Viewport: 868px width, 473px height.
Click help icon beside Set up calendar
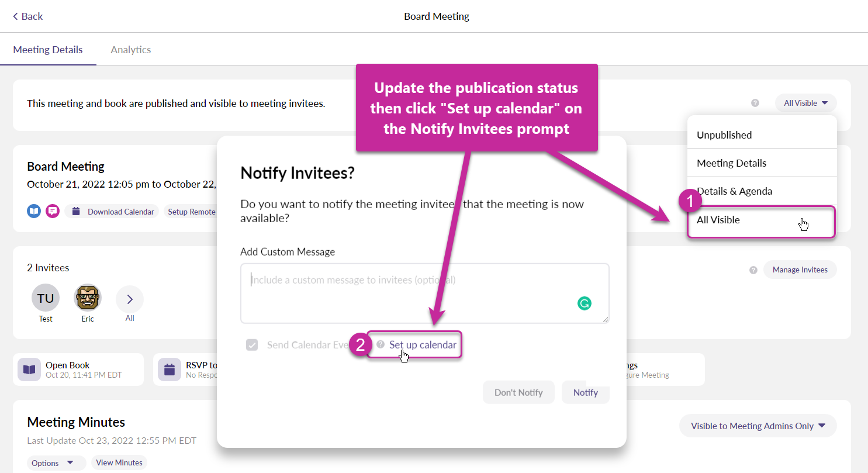(x=381, y=344)
